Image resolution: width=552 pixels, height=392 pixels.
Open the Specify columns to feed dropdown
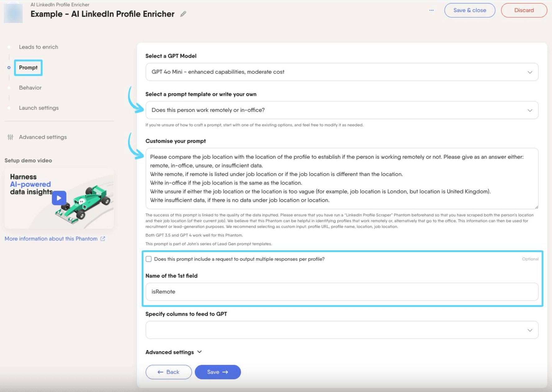pyautogui.click(x=342, y=330)
